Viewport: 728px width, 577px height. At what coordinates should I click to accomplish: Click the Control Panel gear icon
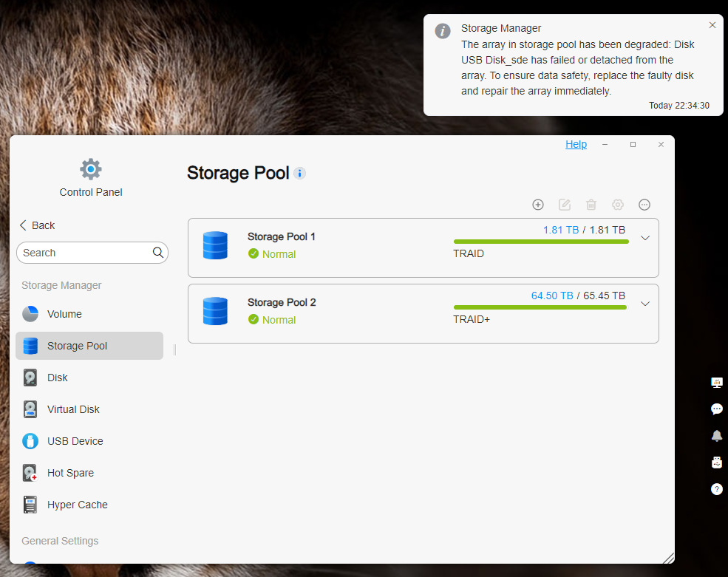pos(90,169)
